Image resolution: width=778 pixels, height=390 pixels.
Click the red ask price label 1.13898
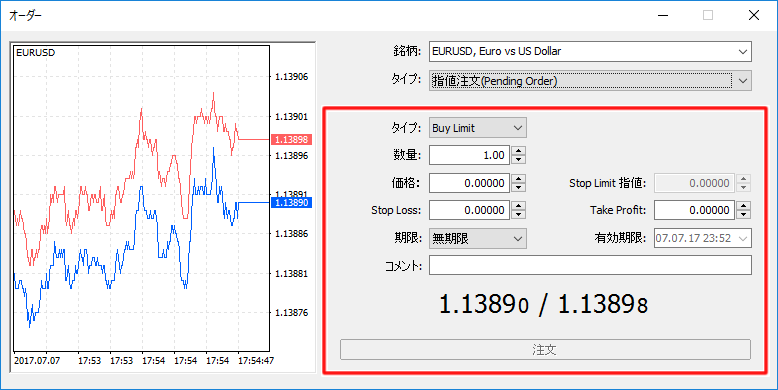[x=291, y=139]
